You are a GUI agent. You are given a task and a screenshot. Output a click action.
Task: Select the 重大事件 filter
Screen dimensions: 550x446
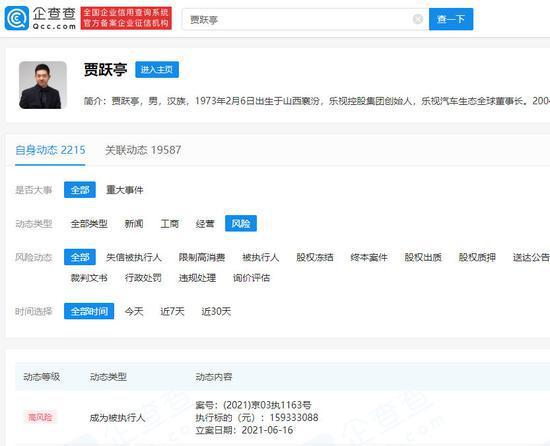point(125,190)
